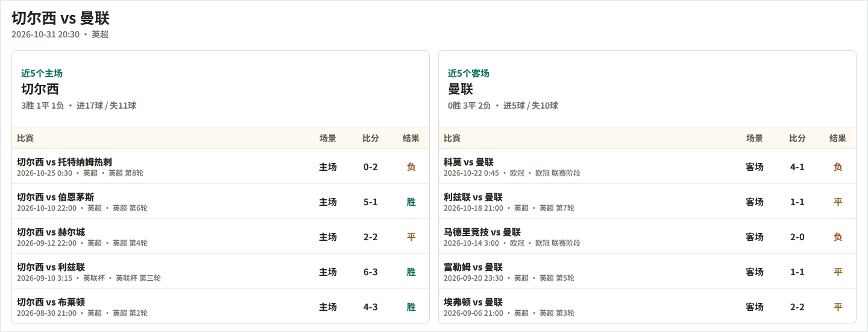Click 主场 in the 伯恩茅斯 row
868x332 pixels.
point(328,202)
